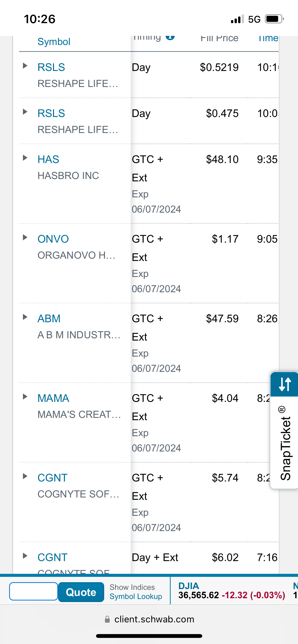The image size is (298, 644).
Task: Expand the CGNT order filled at $5.74
Action: pyautogui.click(x=25, y=476)
